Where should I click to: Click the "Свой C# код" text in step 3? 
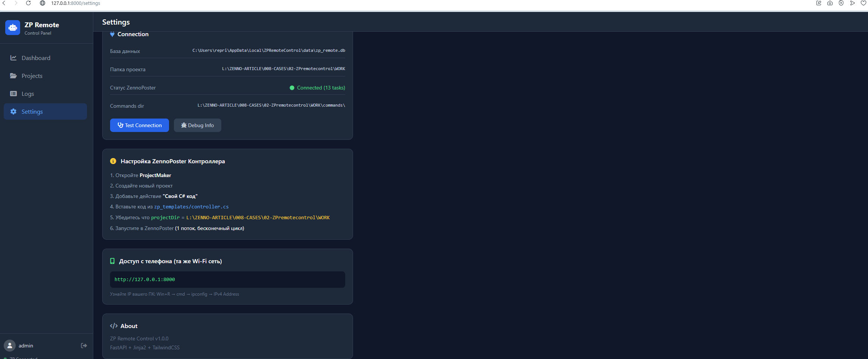click(180, 196)
